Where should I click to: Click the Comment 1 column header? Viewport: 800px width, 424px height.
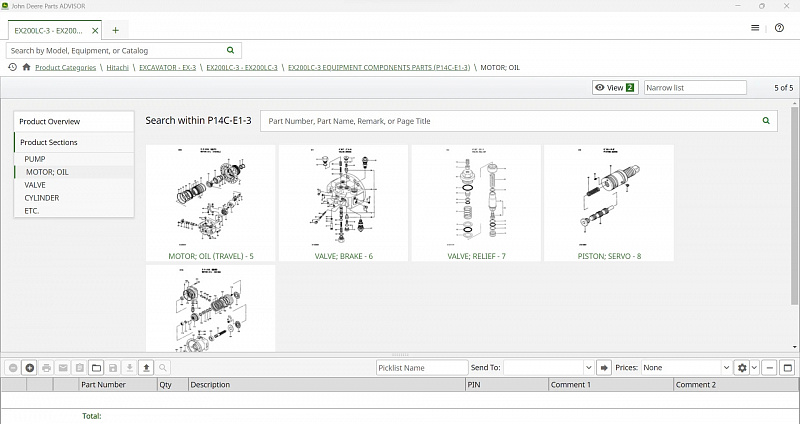click(611, 385)
